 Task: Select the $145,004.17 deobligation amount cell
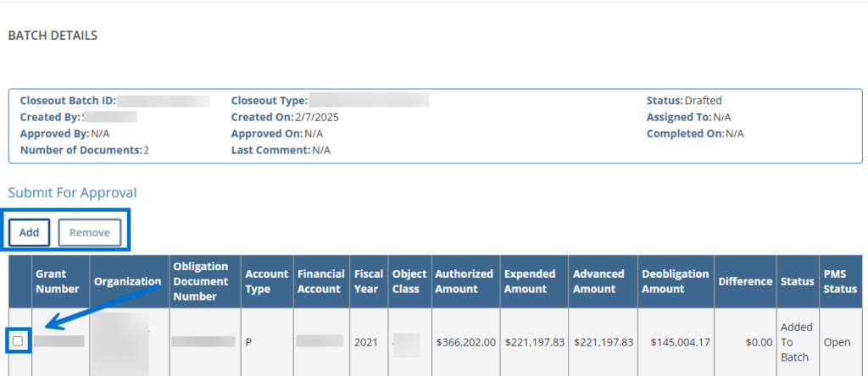point(680,342)
